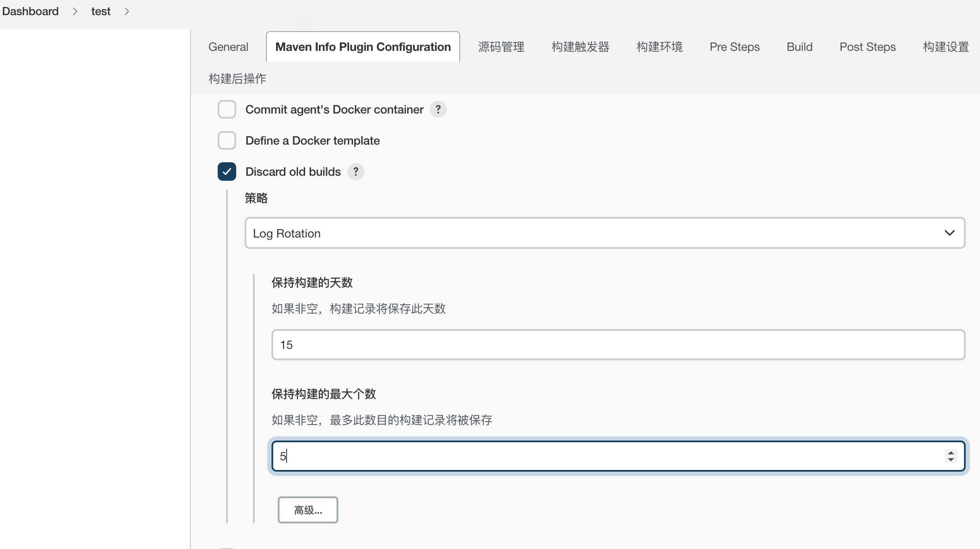Screen dimensions: 980x549
Task: Switch to the Build tab
Action: 799,47
